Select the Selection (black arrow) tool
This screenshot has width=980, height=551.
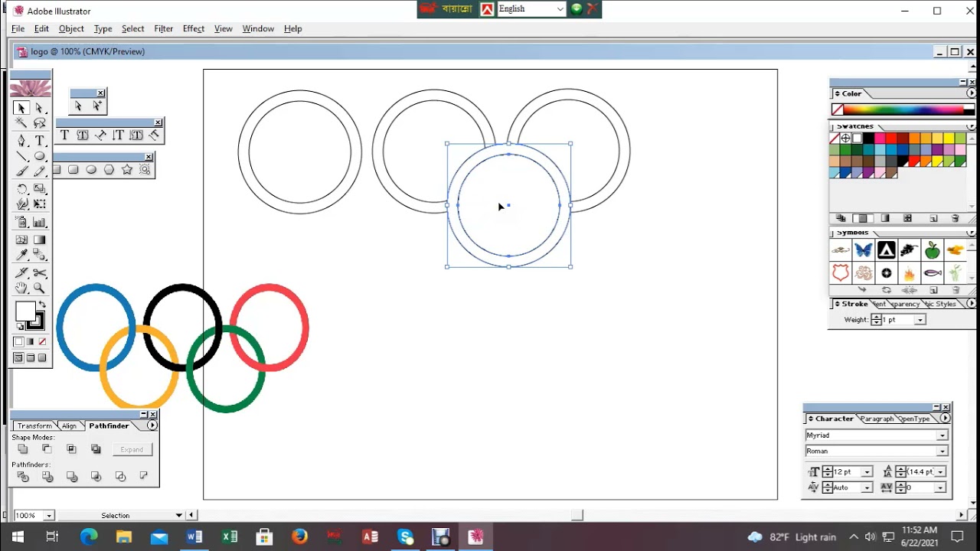coord(21,108)
